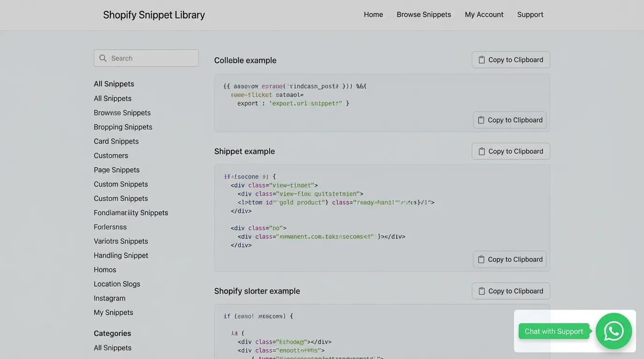Open Card Snippets sidebar link
This screenshot has height=359, width=644.
116,141
